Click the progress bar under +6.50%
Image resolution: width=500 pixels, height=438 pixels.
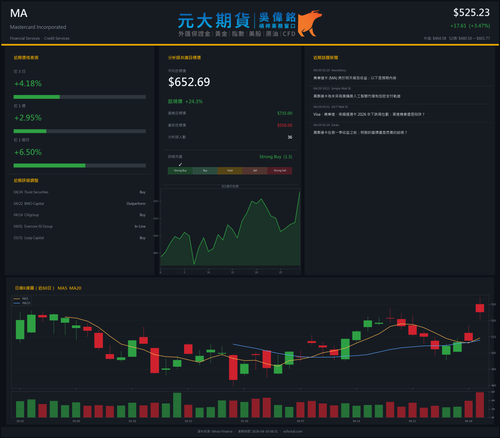80,166
